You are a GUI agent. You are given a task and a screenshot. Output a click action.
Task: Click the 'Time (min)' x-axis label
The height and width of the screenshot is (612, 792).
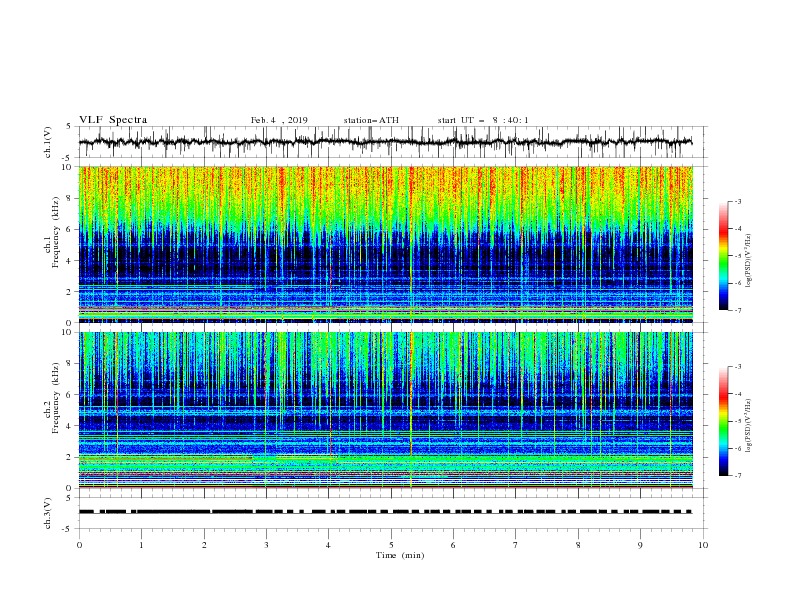point(400,555)
